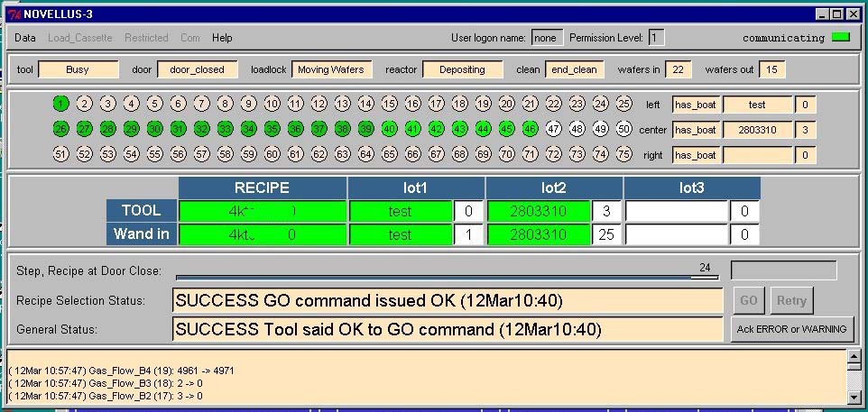The height and width of the screenshot is (412, 868).
Task: Click the General Status message
Action: tap(448, 329)
